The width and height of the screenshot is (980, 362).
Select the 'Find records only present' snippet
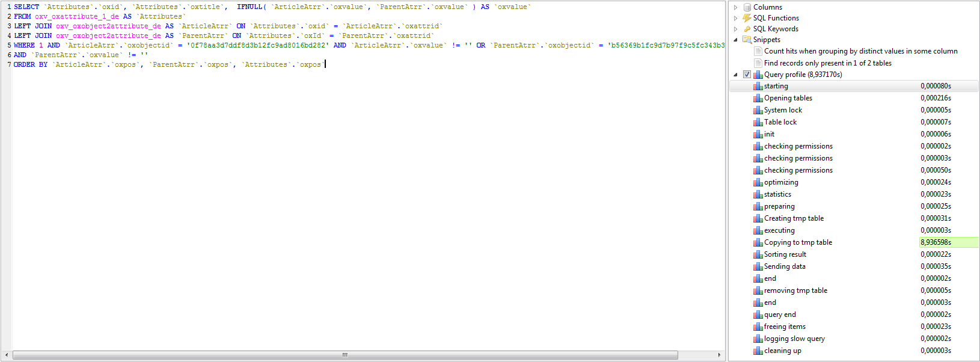pyautogui.click(x=827, y=63)
